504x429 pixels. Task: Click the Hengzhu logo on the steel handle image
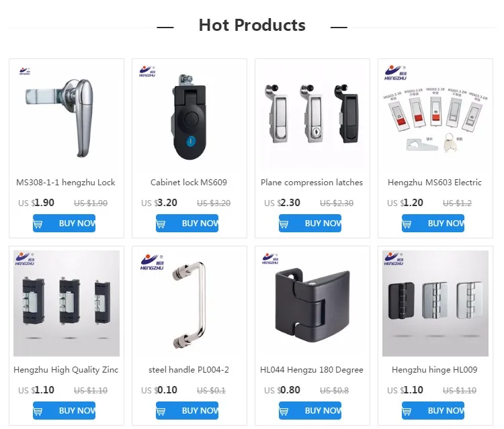point(152,263)
